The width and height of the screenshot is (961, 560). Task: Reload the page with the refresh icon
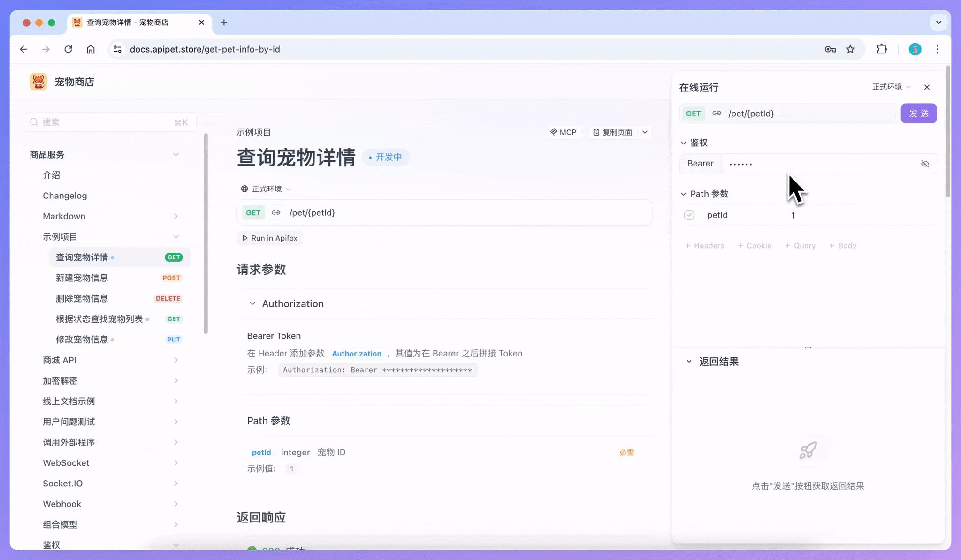point(69,49)
